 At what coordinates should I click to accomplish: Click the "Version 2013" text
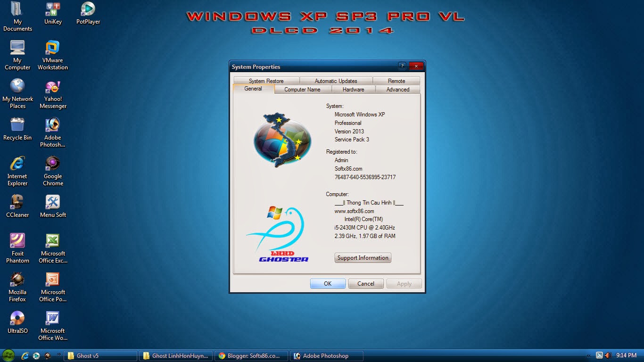[x=349, y=132]
